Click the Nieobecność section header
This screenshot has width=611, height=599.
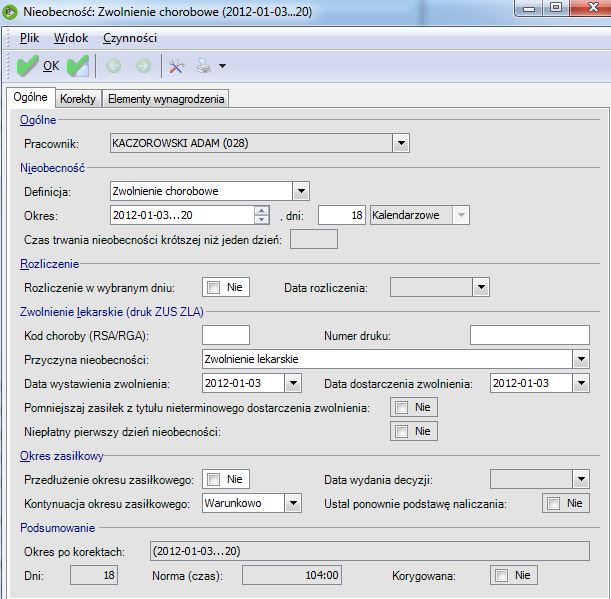point(53,168)
